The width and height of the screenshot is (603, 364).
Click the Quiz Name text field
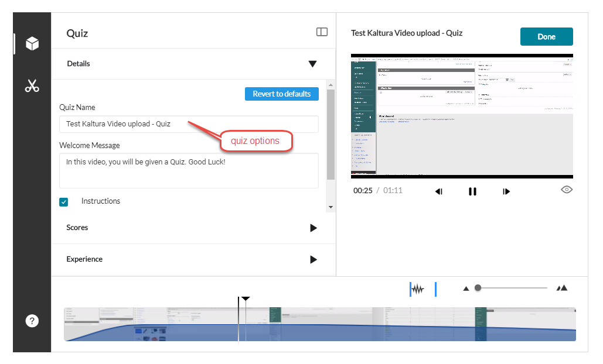click(189, 124)
